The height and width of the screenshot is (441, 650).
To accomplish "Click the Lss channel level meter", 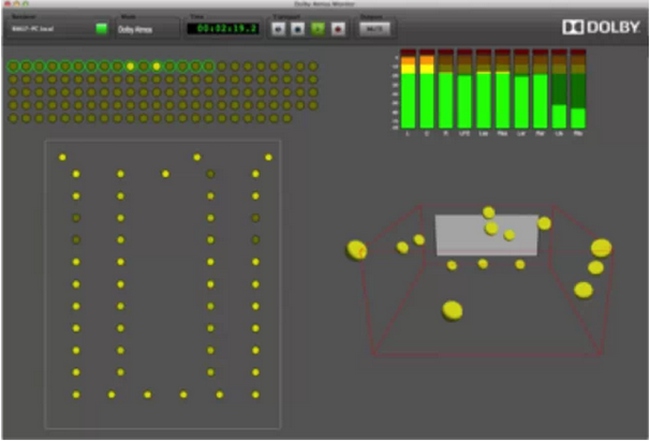I will [483, 89].
